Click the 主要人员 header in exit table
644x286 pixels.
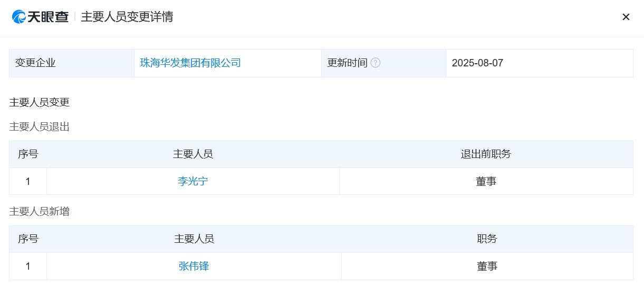pos(193,154)
